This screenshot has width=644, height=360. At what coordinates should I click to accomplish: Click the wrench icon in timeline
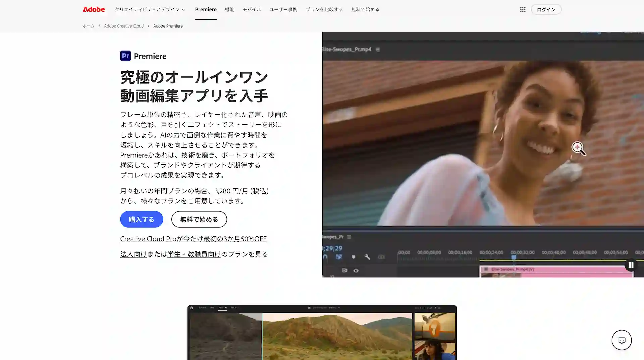[367, 257]
